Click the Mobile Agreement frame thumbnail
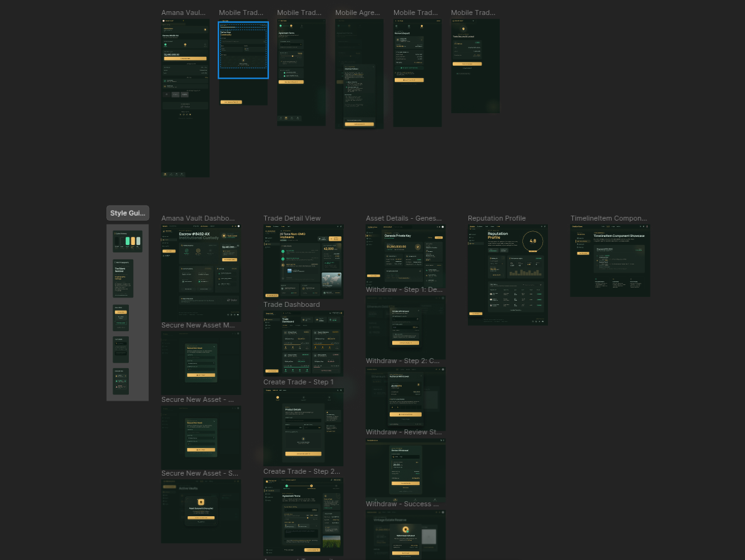This screenshot has height=560, width=745. (x=359, y=74)
